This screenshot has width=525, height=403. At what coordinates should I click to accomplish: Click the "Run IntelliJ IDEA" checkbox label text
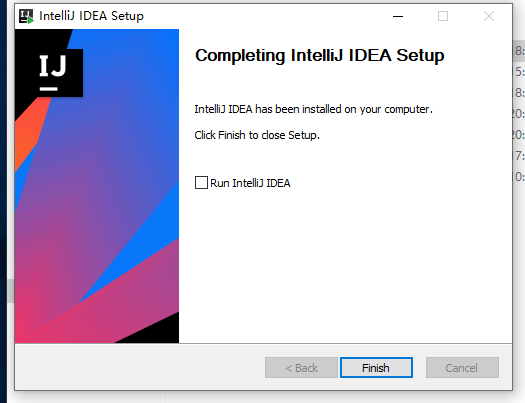[250, 183]
